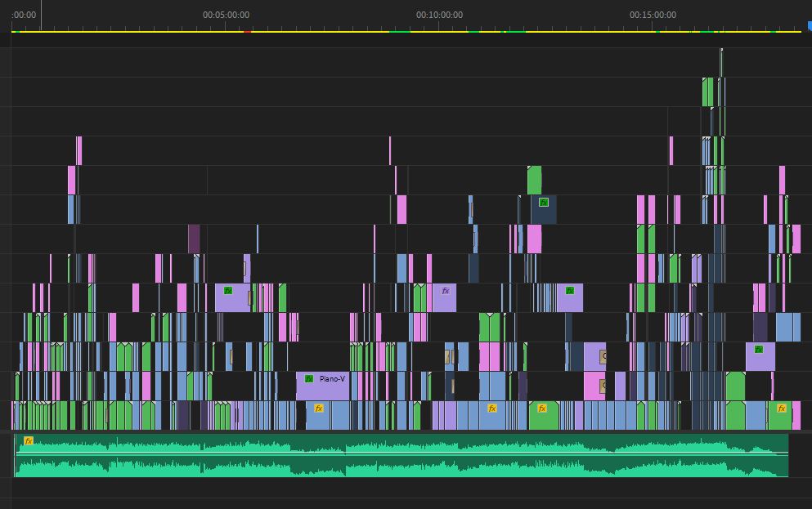Screen dimensions: 812x509
Task: Click the green fx badge on the far-right lavender clip
Action: [x=759, y=349]
